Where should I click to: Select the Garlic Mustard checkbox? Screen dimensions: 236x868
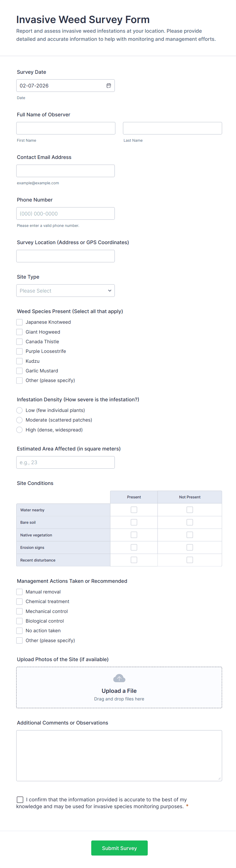pos(20,371)
